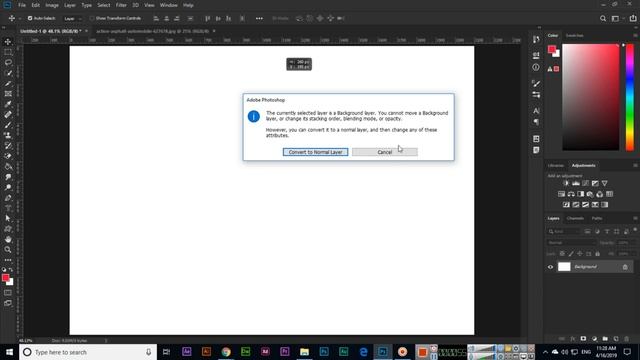640x360 pixels.
Task: Add Curves adjustment layer
Action: click(x=586, y=183)
